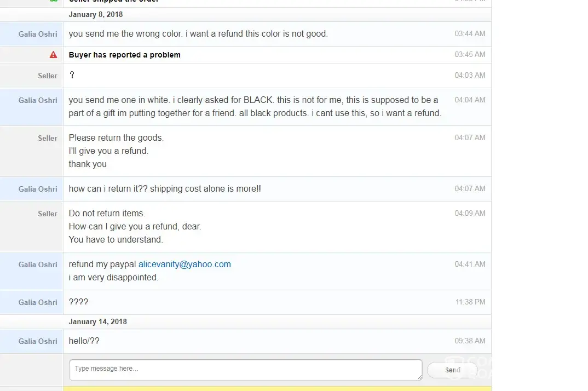Focus the 'Type message here' field
The width and height of the screenshot is (588, 391).
click(245, 370)
